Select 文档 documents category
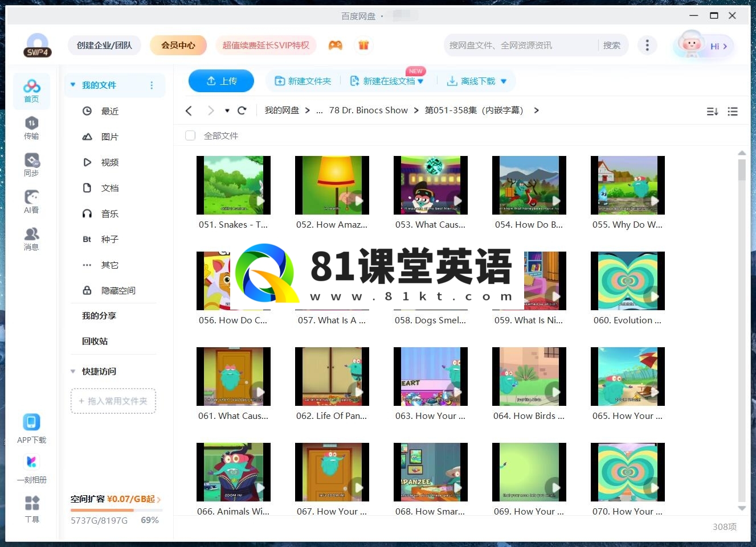The image size is (756, 547). pos(111,188)
